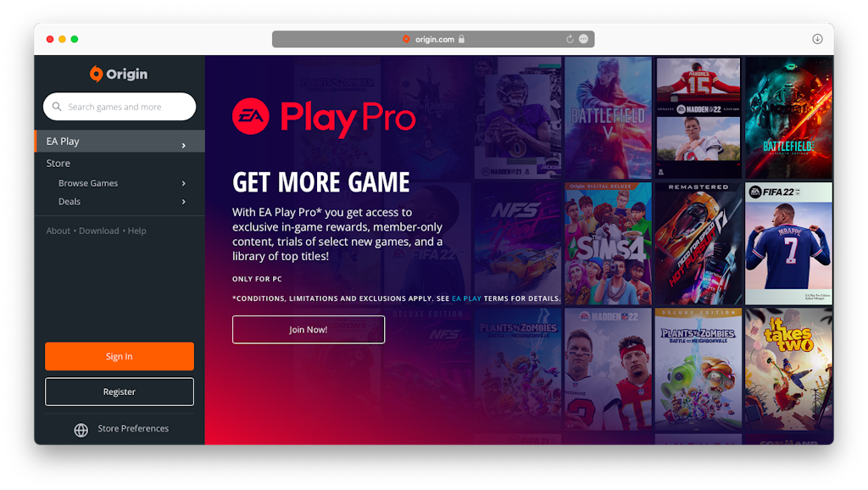
Task: Open the Store menu item
Action: coord(58,164)
